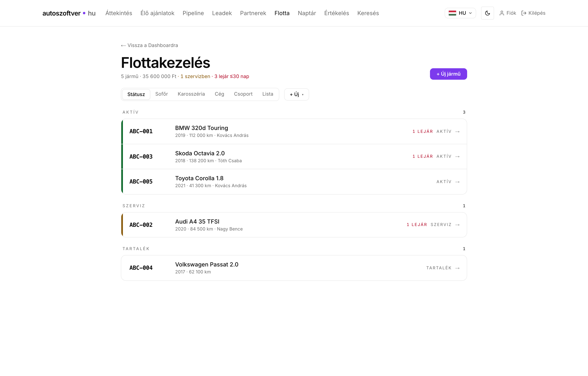
Task: Open Élő ajánlatok nav item
Action: 157,13
